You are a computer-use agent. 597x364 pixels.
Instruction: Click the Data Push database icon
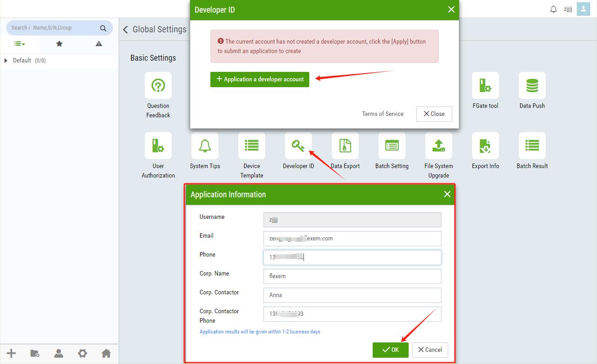pos(532,85)
